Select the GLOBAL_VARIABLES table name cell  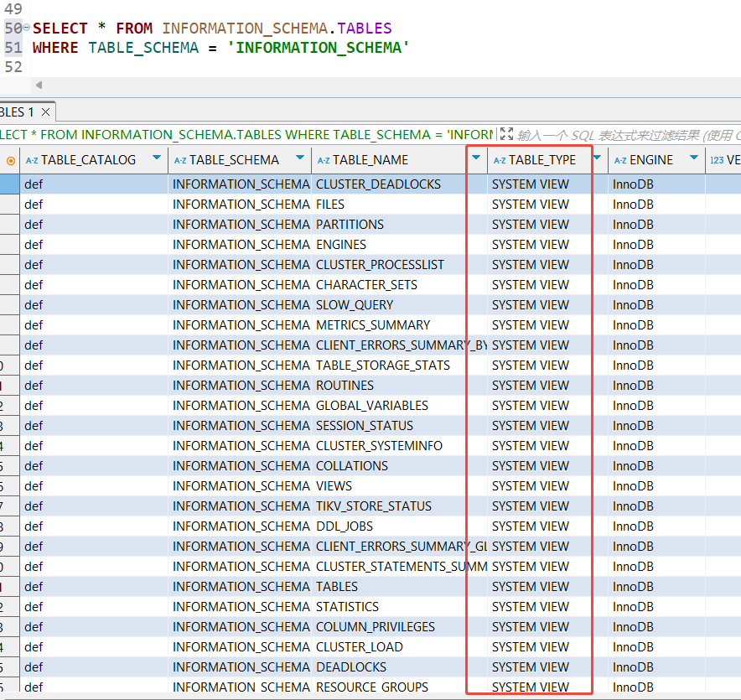pos(399,406)
